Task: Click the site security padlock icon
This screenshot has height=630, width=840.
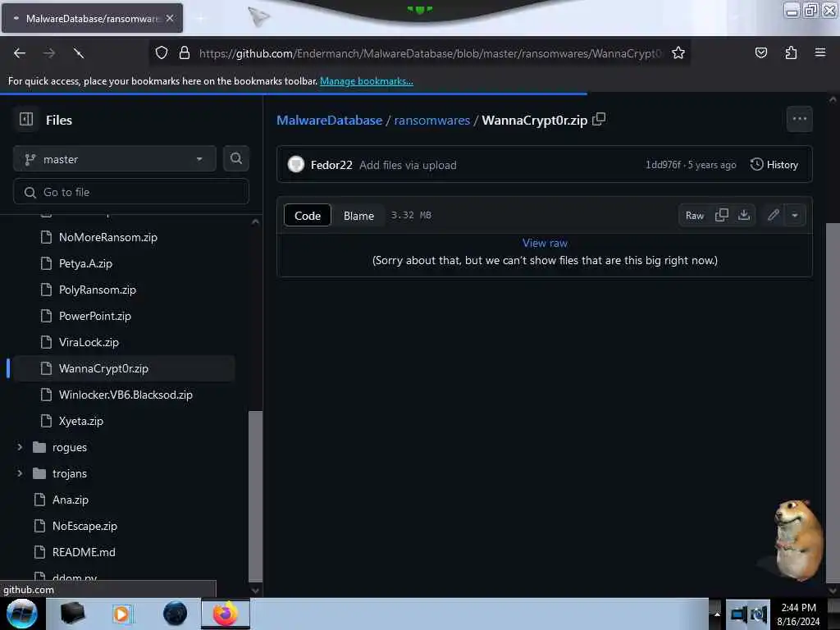Action: pyautogui.click(x=185, y=52)
